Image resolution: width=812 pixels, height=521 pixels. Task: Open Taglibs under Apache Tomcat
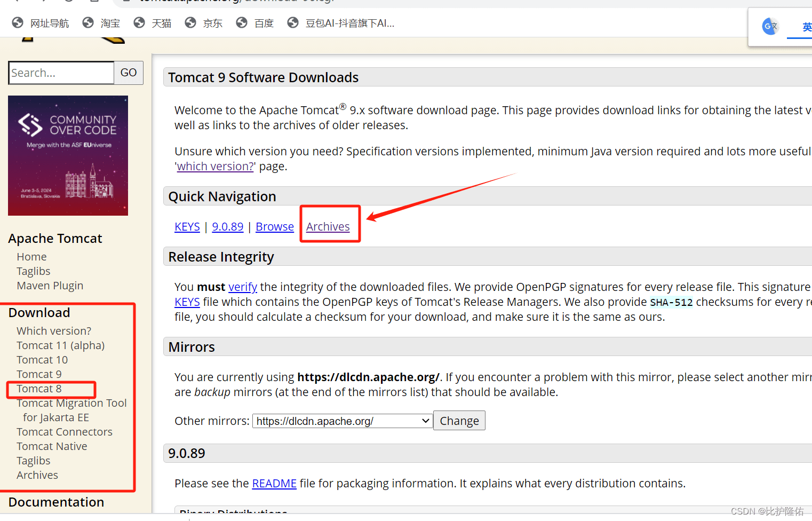coord(34,271)
